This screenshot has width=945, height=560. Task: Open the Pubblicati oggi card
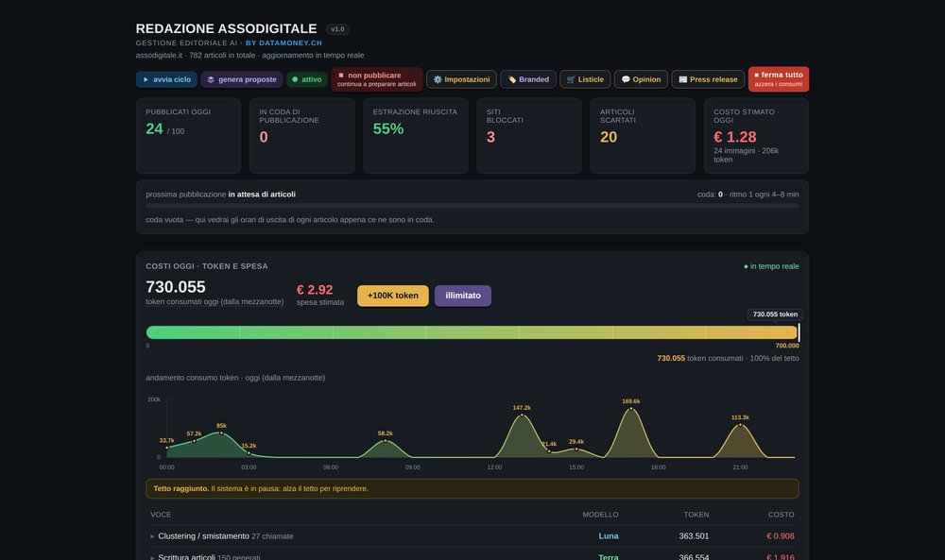coord(188,136)
